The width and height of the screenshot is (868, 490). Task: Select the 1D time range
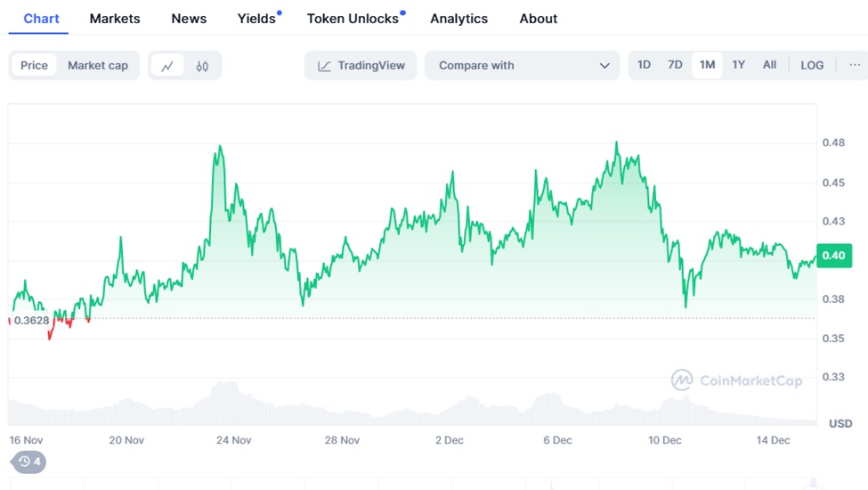644,65
